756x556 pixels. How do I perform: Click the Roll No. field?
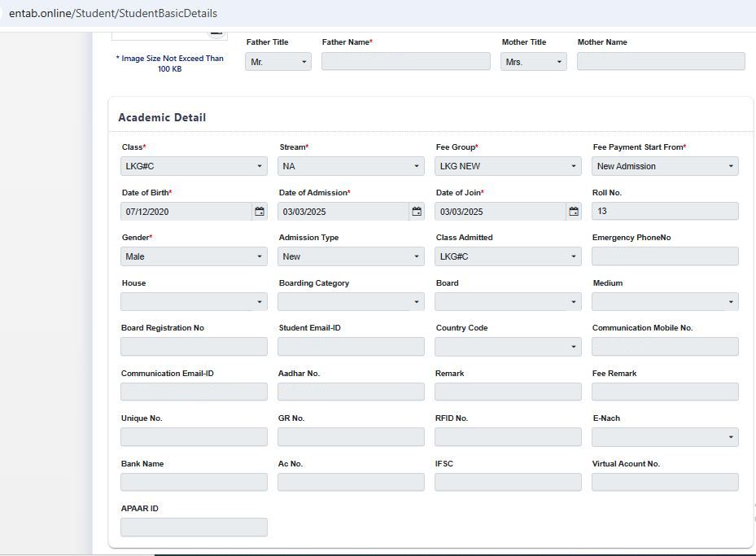pyautogui.click(x=665, y=212)
